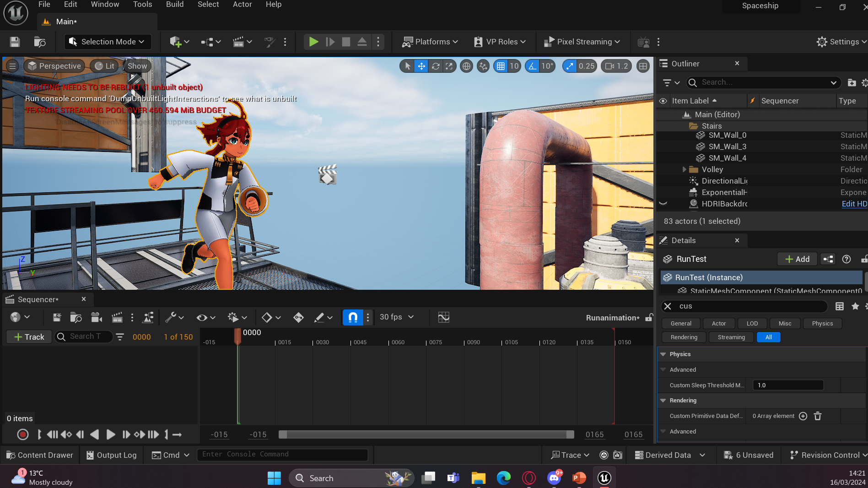Toggle Sequencer key snapping magnet
This screenshot has height=488, width=868.
click(x=353, y=317)
